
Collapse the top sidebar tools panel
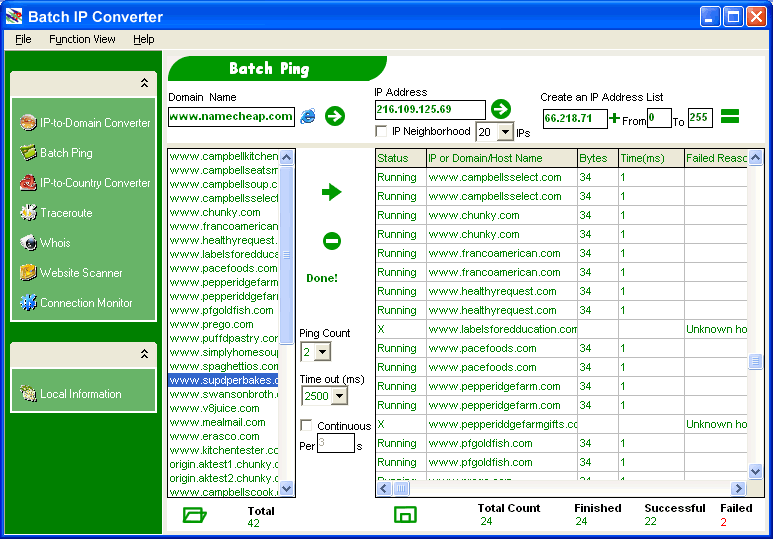[x=144, y=83]
